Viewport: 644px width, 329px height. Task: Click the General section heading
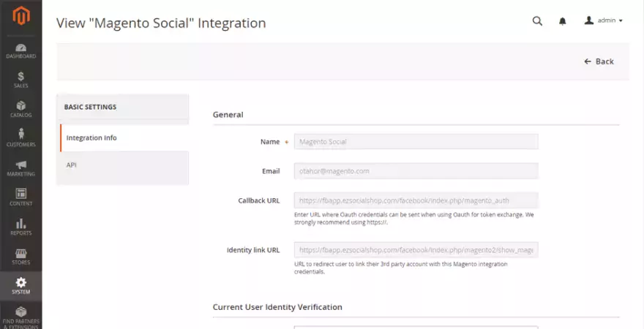tap(228, 115)
